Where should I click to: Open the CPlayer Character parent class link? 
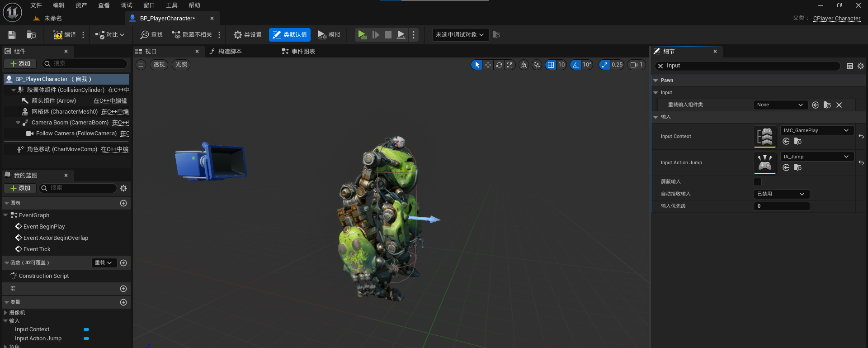click(x=837, y=19)
